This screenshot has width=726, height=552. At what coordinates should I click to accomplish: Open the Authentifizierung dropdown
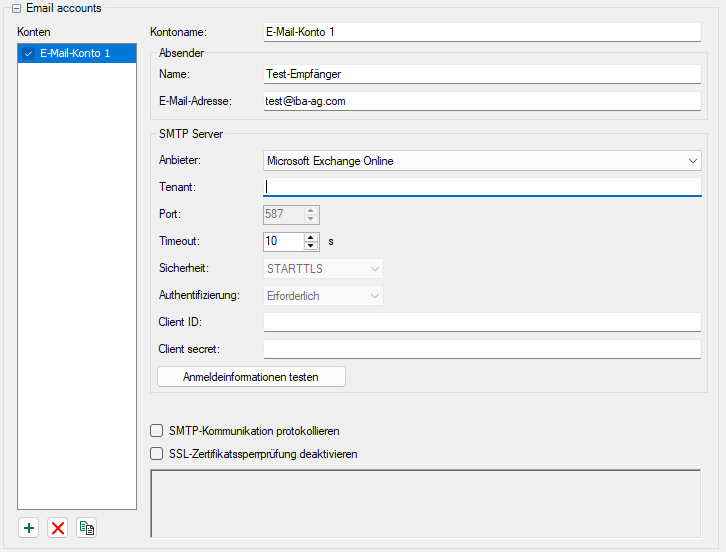point(323,295)
